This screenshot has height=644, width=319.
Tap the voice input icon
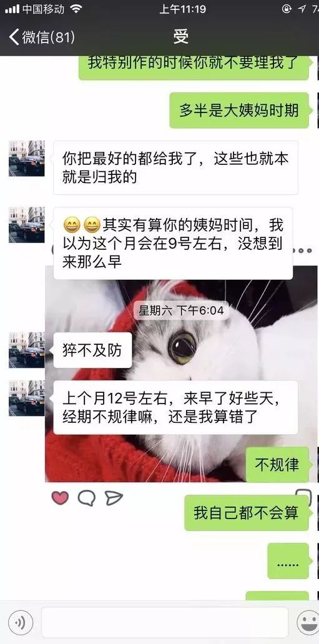click(x=20, y=623)
